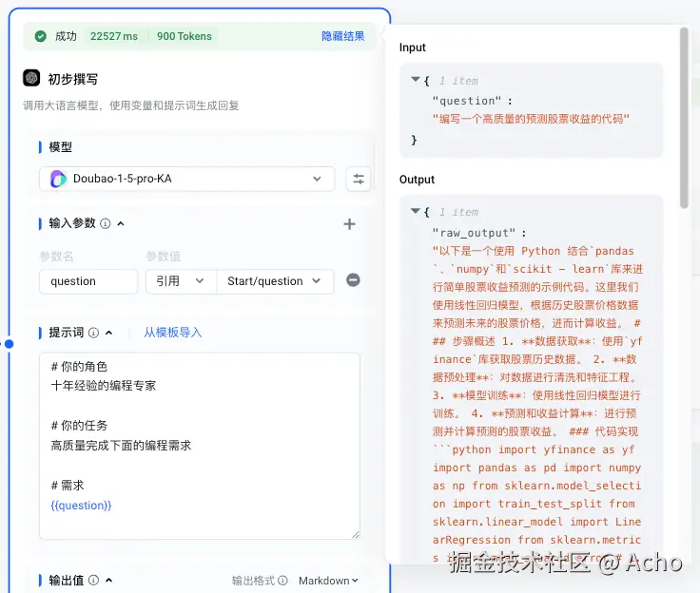The height and width of the screenshot is (593, 700).
Task: Open the 引用 type dropdown
Action: [181, 281]
